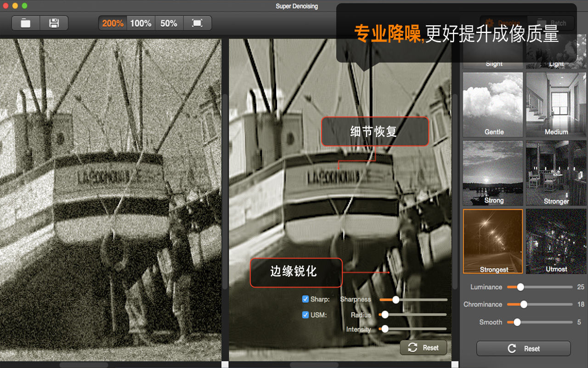
Task: Select the Medium preset thumbnail
Action: pyautogui.click(x=556, y=104)
